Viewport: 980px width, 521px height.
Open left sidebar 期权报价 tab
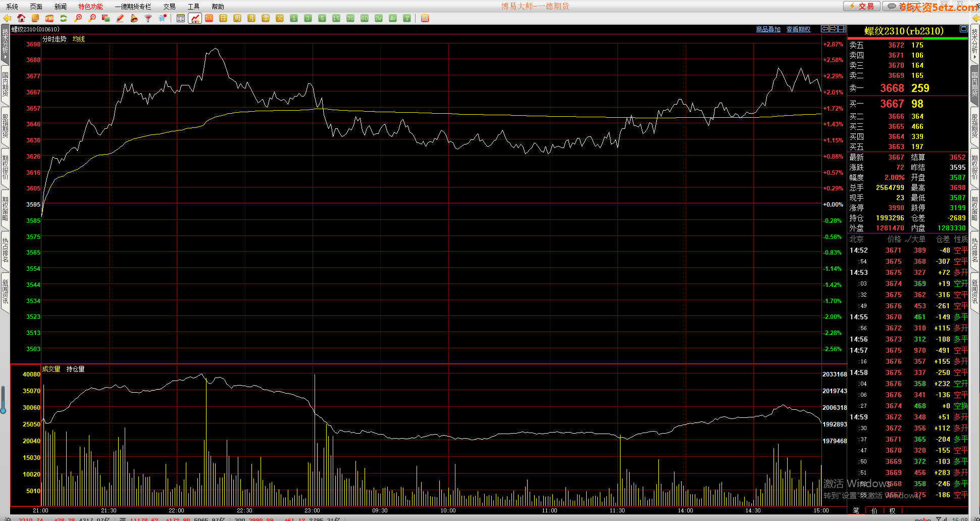click(5, 167)
